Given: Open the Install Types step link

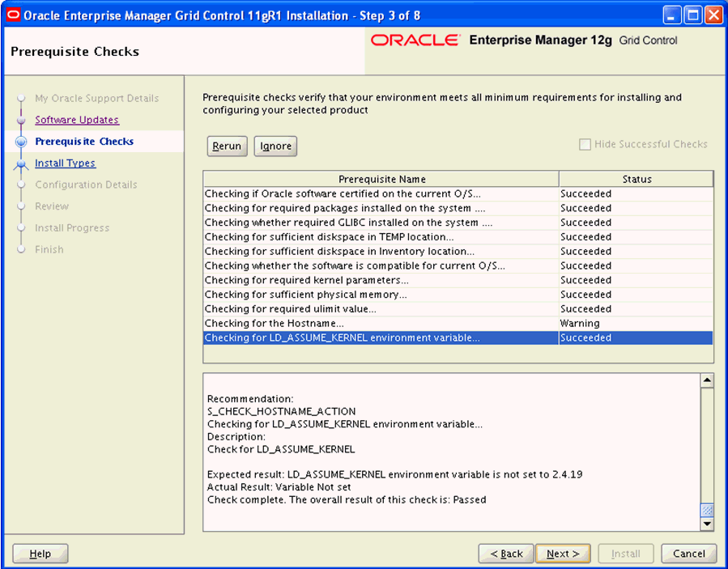Looking at the screenshot, I should coord(66,163).
